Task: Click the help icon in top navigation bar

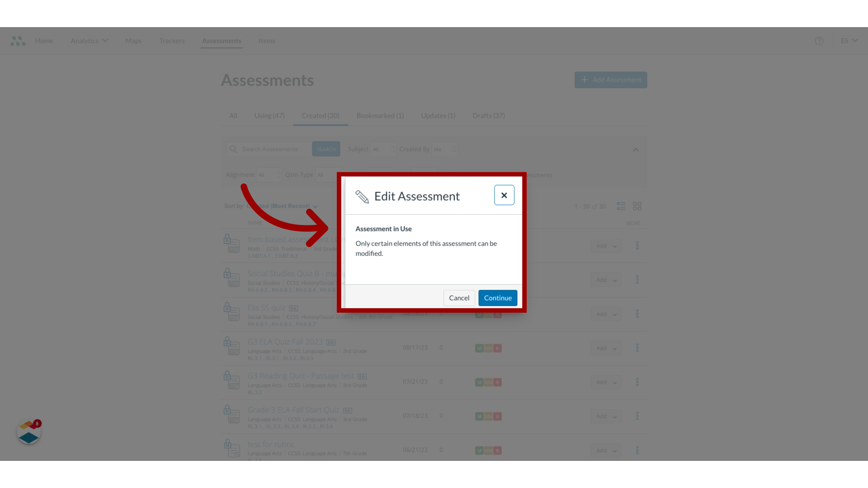Action: click(819, 41)
